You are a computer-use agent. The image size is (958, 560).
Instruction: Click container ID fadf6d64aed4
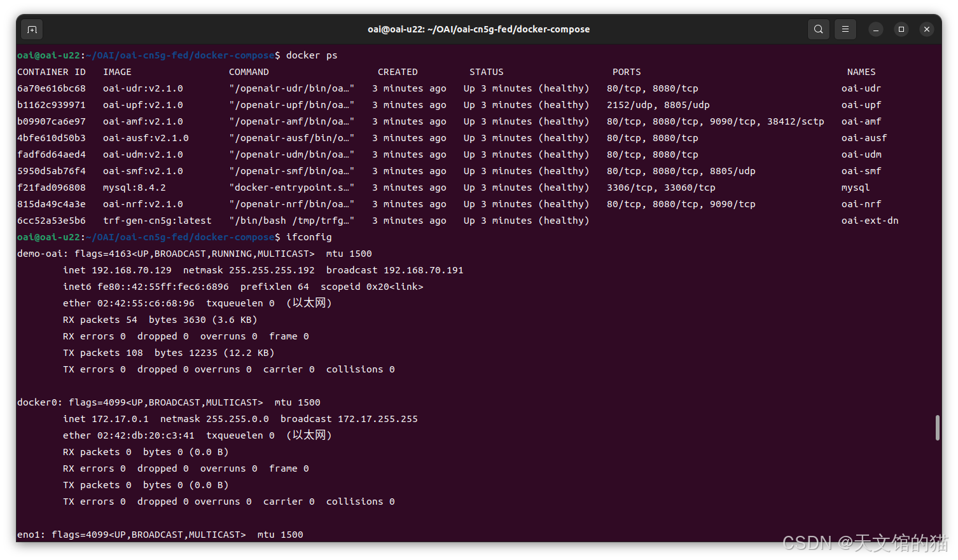[52, 154]
